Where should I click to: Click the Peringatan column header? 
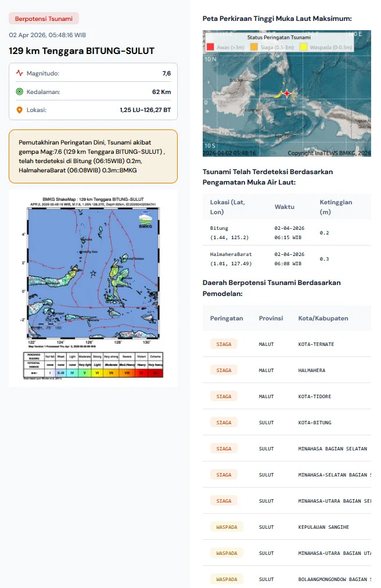[x=227, y=318]
